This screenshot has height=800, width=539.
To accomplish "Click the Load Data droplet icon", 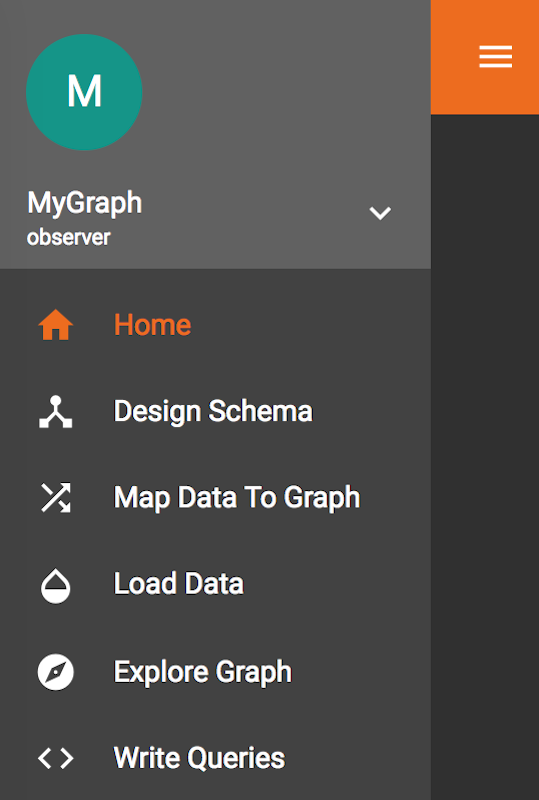I will [56, 586].
